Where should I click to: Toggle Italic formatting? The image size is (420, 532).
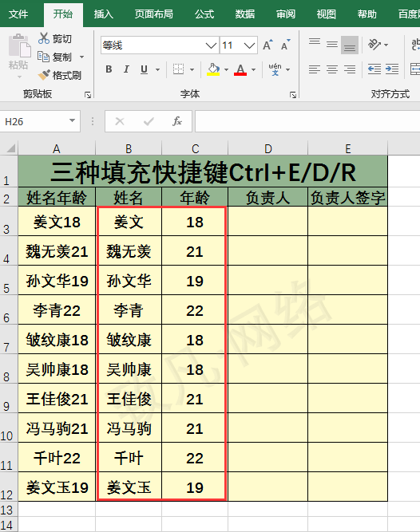tap(126, 69)
